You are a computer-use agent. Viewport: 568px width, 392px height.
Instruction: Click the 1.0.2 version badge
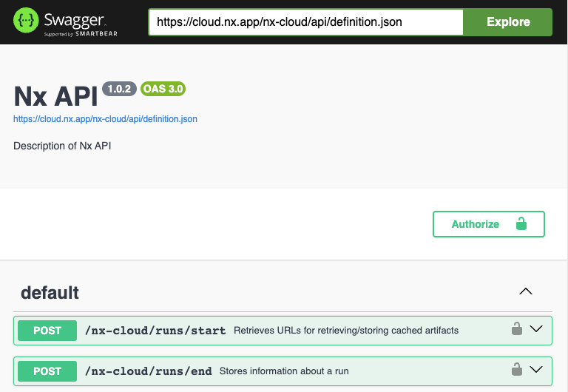coord(119,89)
